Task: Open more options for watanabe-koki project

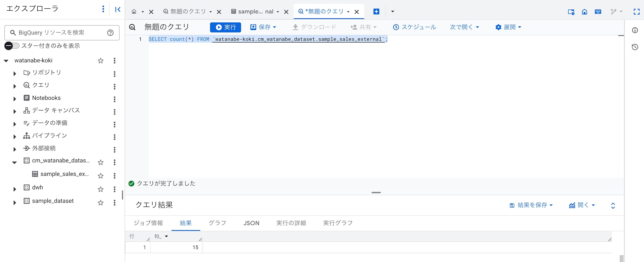Action: tap(114, 61)
